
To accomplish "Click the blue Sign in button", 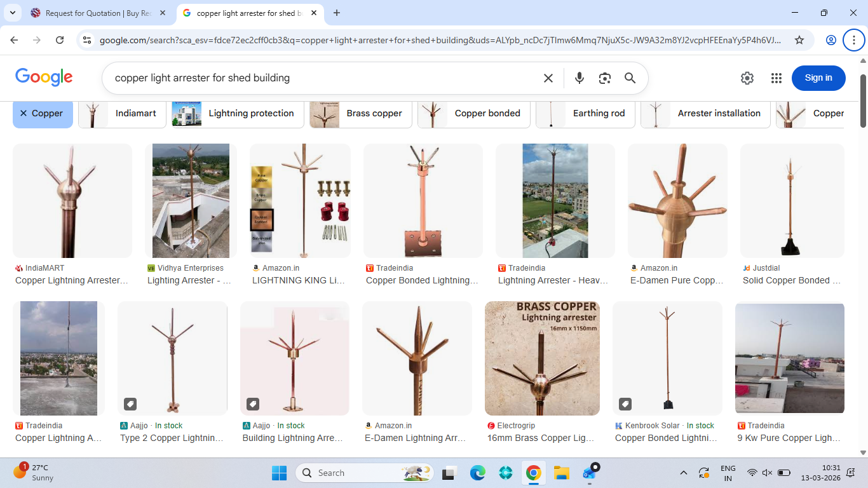I will pyautogui.click(x=818, y=78).
